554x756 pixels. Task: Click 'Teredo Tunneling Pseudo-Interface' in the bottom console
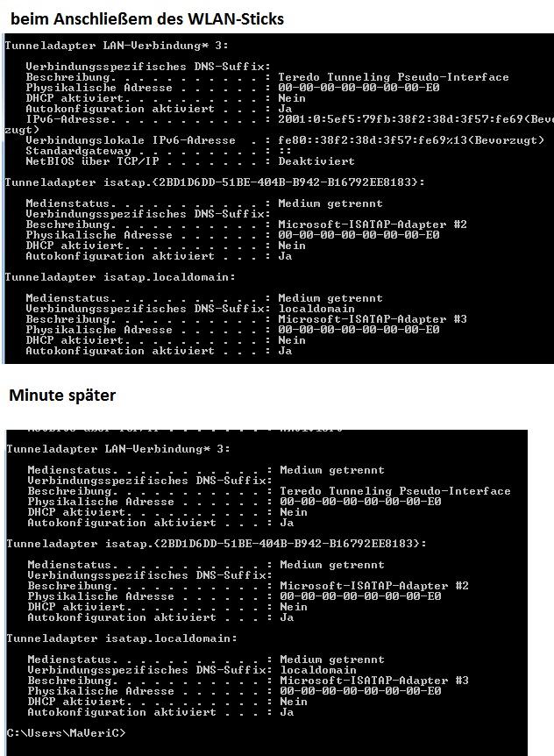tap(395, 491)
